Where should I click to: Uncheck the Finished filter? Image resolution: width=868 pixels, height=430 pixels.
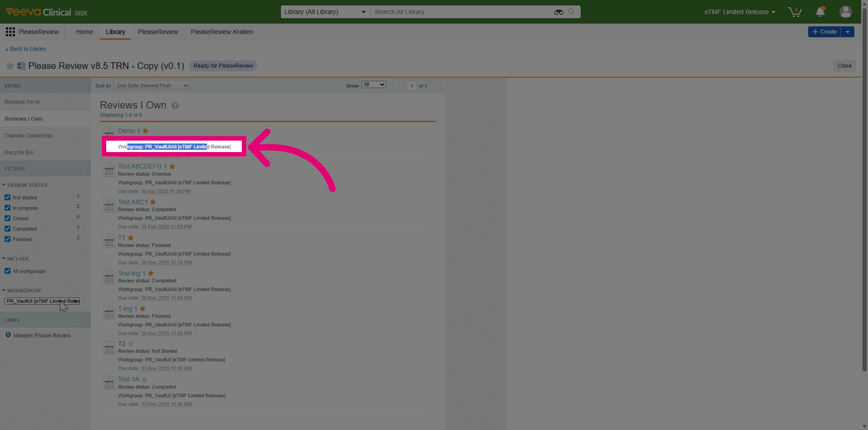pyautogui.click(x=7, y=239)
